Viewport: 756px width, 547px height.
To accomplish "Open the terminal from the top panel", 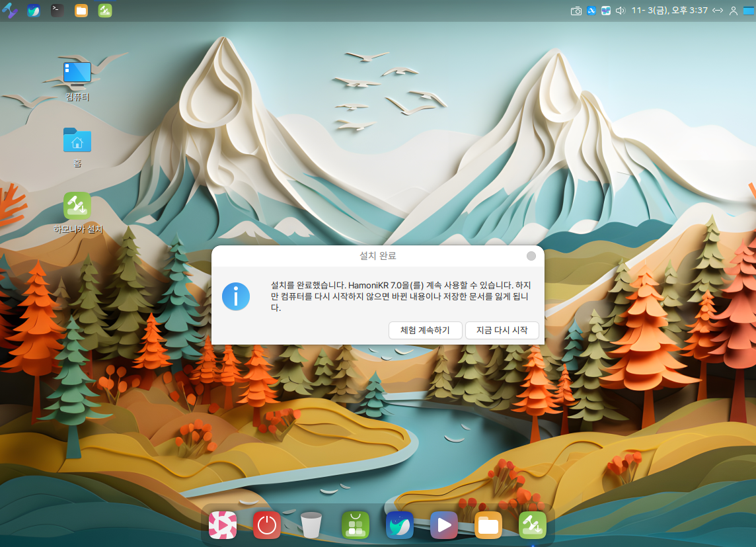I will [x=57, y=11].
